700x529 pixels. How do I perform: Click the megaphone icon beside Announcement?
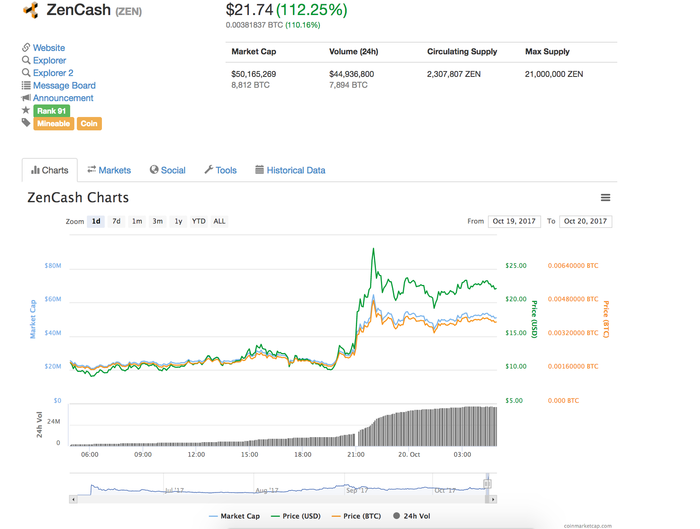click(26, 98)
